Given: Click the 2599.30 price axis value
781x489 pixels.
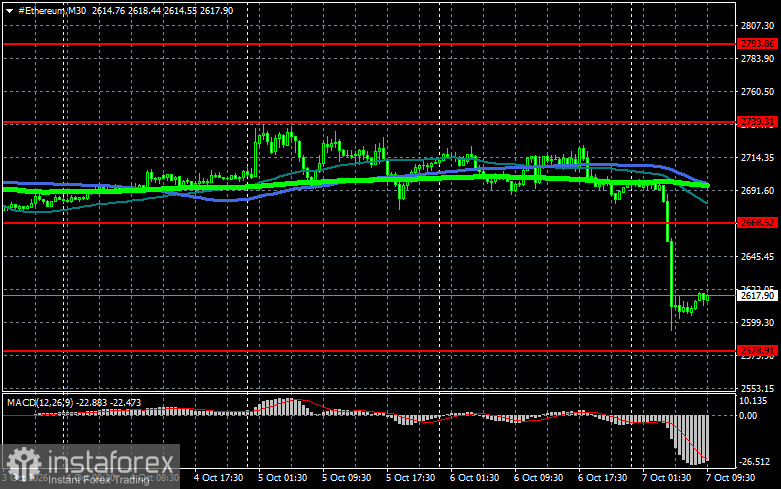Looking at the screenshot, I should pyautogui.click(x=758, y=323).
